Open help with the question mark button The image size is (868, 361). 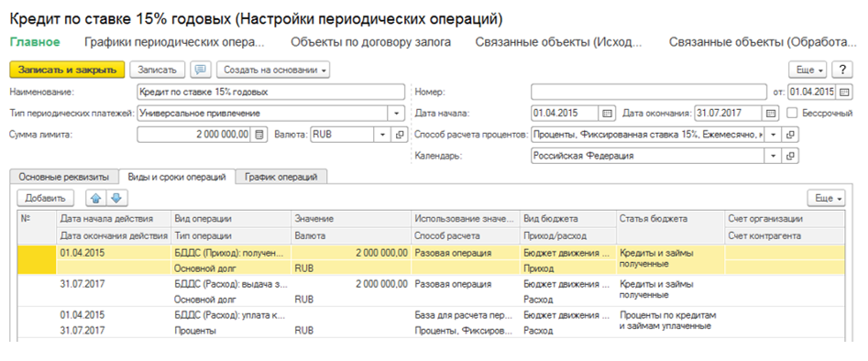842,70
